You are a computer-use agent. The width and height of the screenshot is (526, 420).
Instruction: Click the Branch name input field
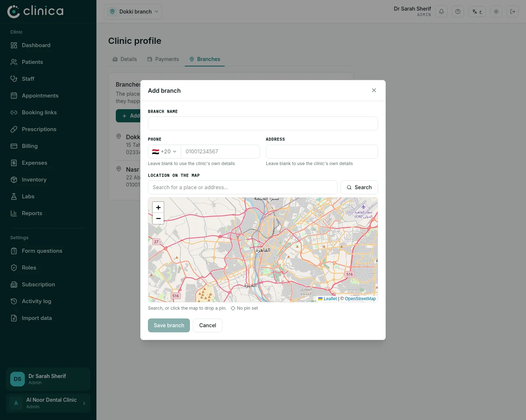(263, 123)
